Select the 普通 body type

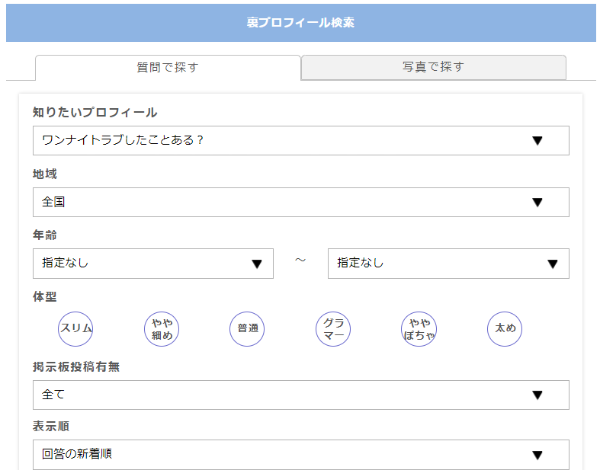(247, 329)
